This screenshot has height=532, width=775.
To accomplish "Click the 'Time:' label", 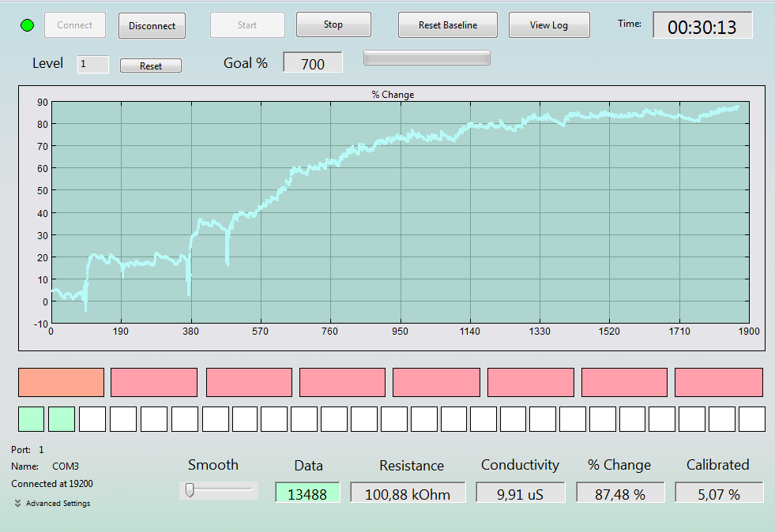I will point(630,23).
